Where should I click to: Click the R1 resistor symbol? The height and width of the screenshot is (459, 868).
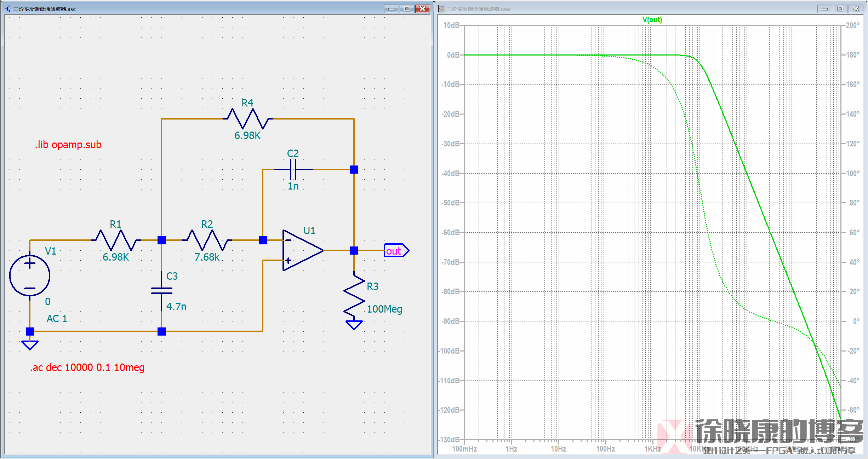coord(116,240)
